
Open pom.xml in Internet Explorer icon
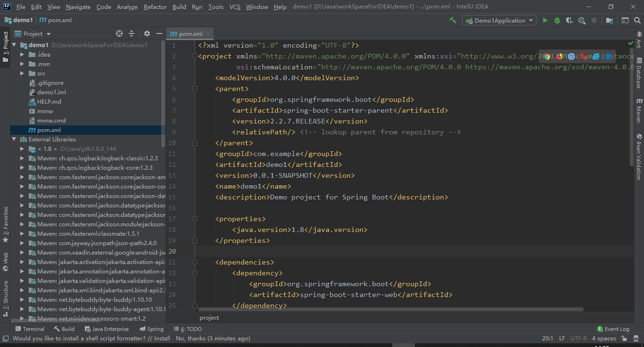[596, 56]
